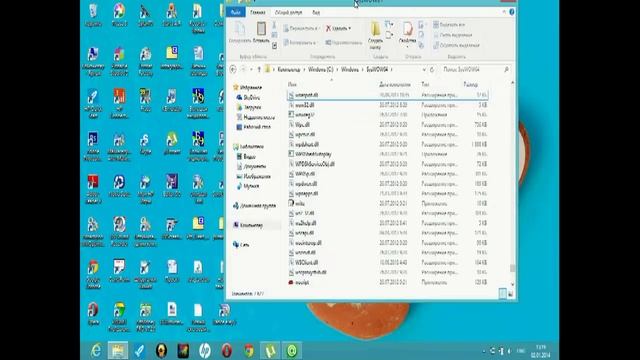Open Downloads (Загрузки) in the navigation pane
Screen dimensions: 640x360
coord(249,107)
